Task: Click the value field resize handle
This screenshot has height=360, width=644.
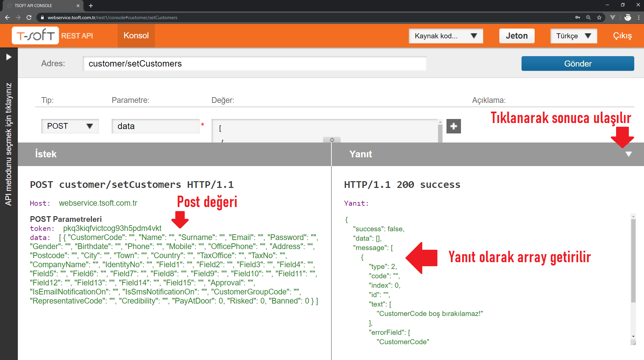Action: 332,139
